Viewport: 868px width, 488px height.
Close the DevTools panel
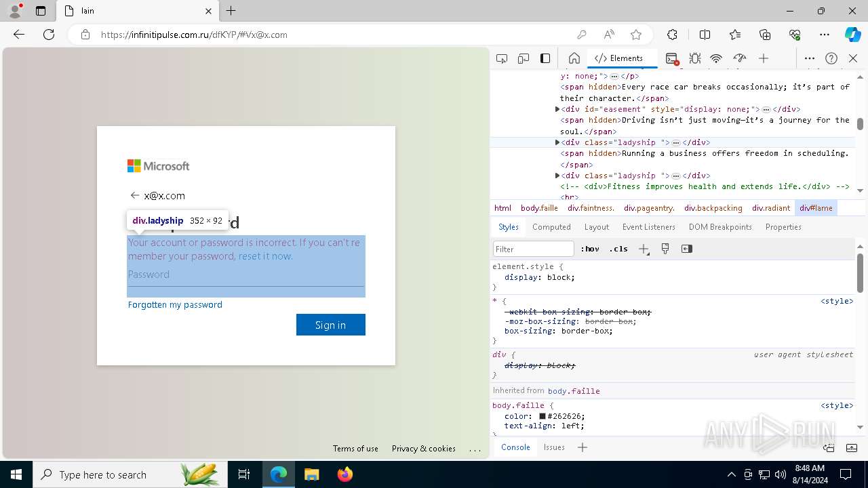(853, 58)
